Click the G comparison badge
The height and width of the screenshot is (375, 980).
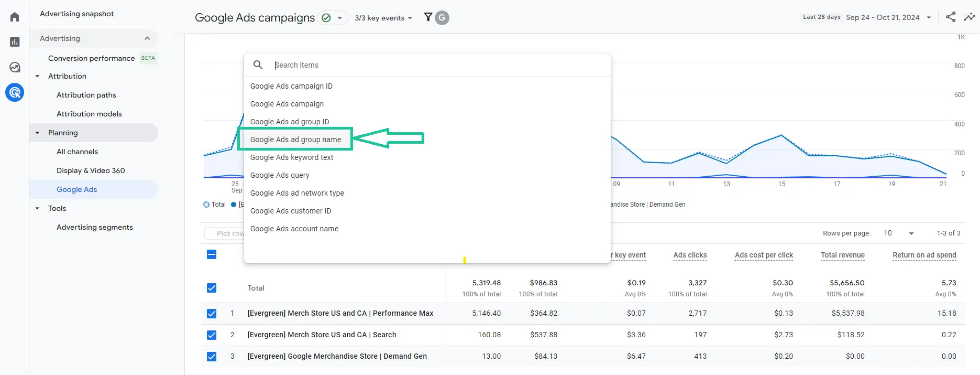[442, 18]
